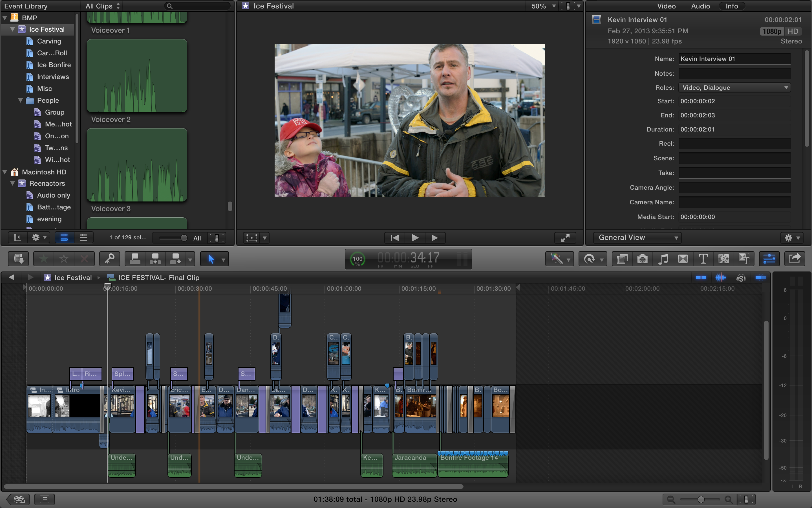Viewport: 812px width, 508px height.
Task: Click timeline zoom in magnifier
Action: [728, 499]
